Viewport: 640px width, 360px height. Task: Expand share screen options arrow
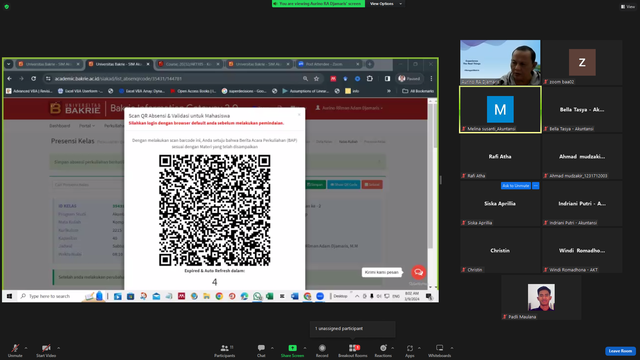click(x=305, y=348)
